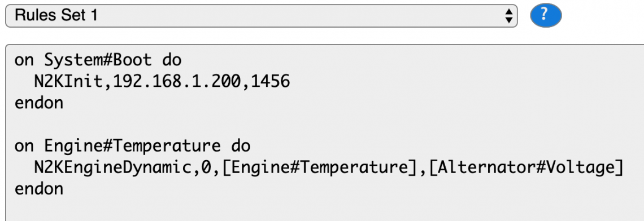Click the N2KInit command in the rules editor
Viewport: 644px width, 221px height.
(68, 82)
